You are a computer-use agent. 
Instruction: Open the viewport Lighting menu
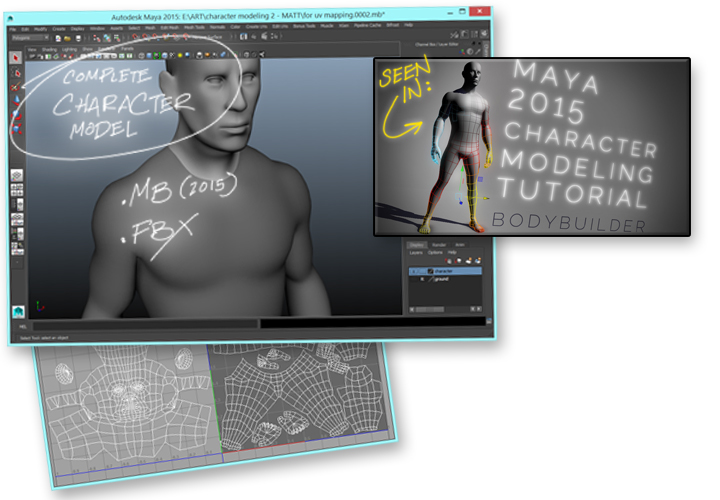(x=69, y=50)
